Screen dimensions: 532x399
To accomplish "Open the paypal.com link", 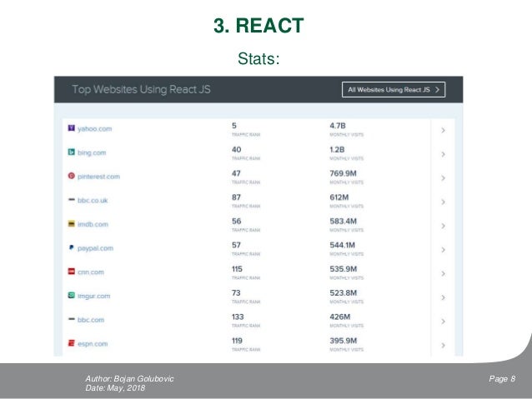I will click(x=95, y=248).
